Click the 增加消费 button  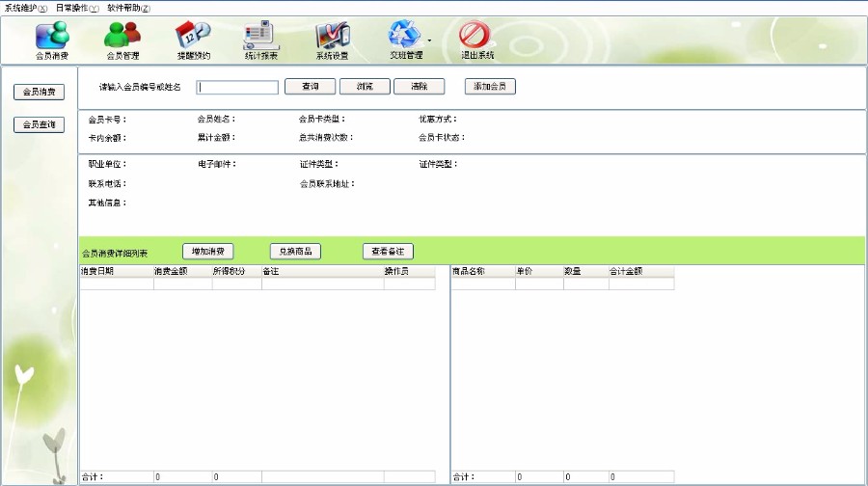pos(208,252)
